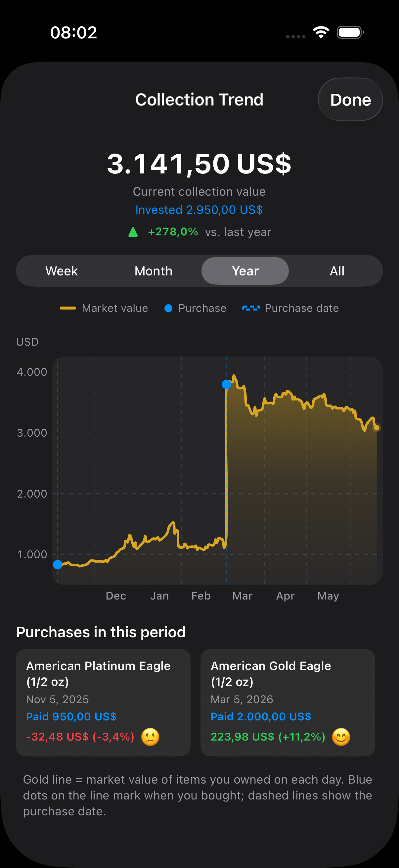Tap the 'Nov 5, 2025' purchase date
This screenshot has height=868, width=399.
58,699
